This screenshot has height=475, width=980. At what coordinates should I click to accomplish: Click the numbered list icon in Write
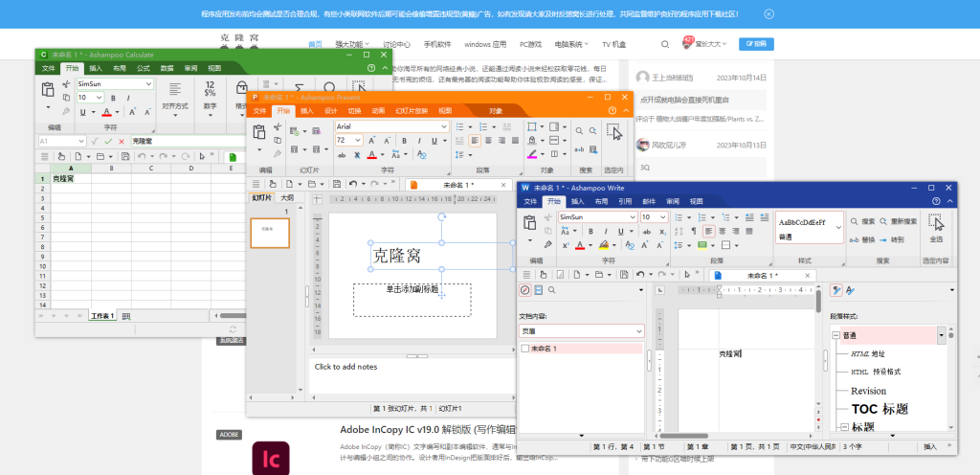click(x=702, y=216)
